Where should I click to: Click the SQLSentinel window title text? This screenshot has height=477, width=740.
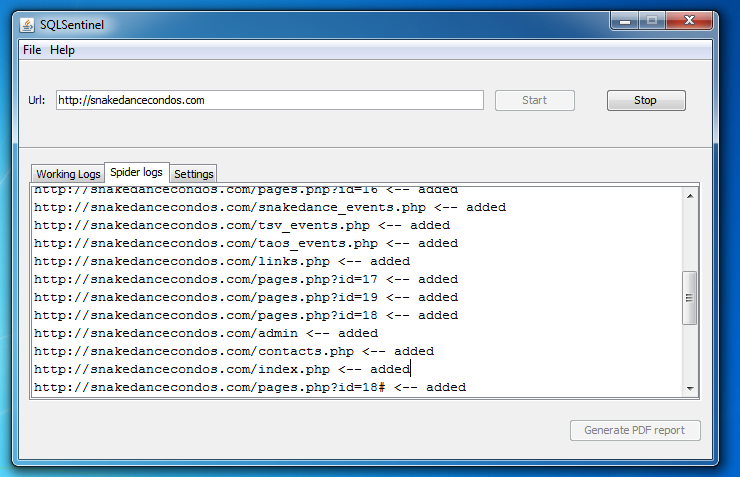72,25
